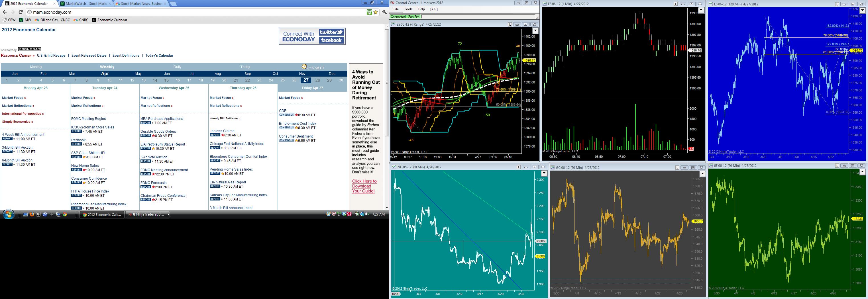Image resolution: width=868 pixels, height=299 pixels.
Task: Open dropdown arrow on NG 05-12 chart
Action: tap(544, 173)
